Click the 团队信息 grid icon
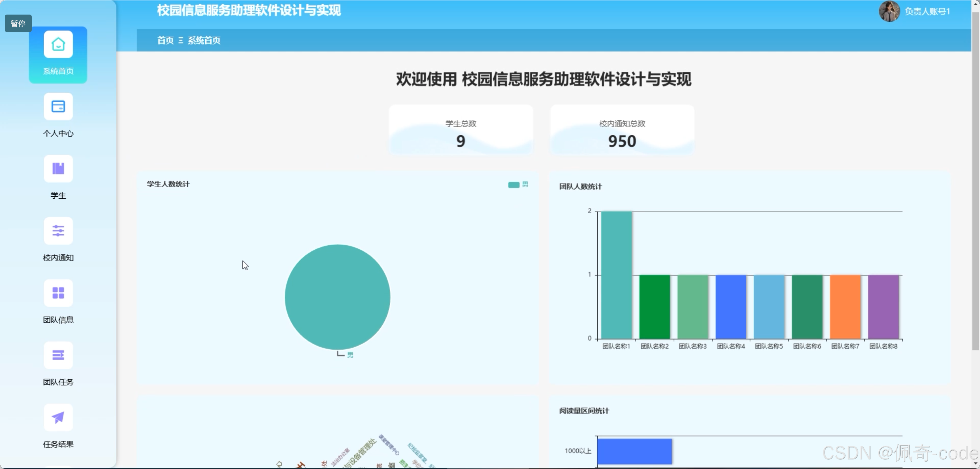Viewport: 980px width, 469px height. click(58, 293)
